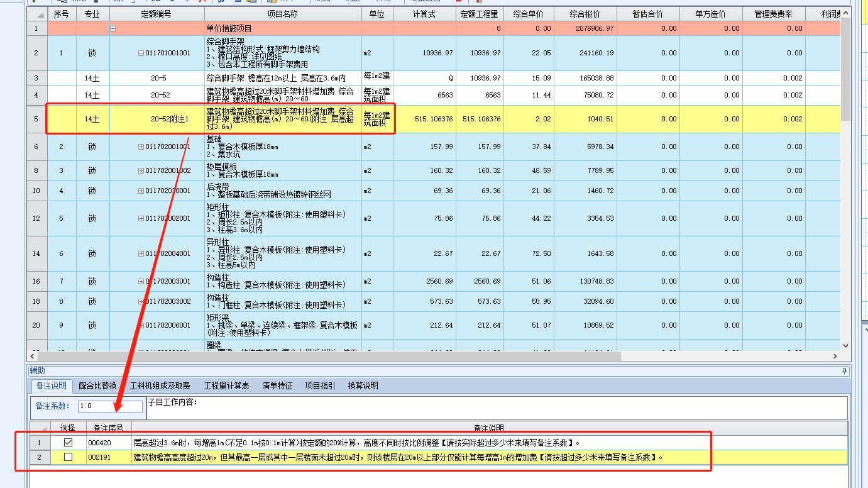The width and height of the screenshot is (868, 488).
Task: Select the 20-52附注1 quota code cell
Action: click(x=157, y=119)
